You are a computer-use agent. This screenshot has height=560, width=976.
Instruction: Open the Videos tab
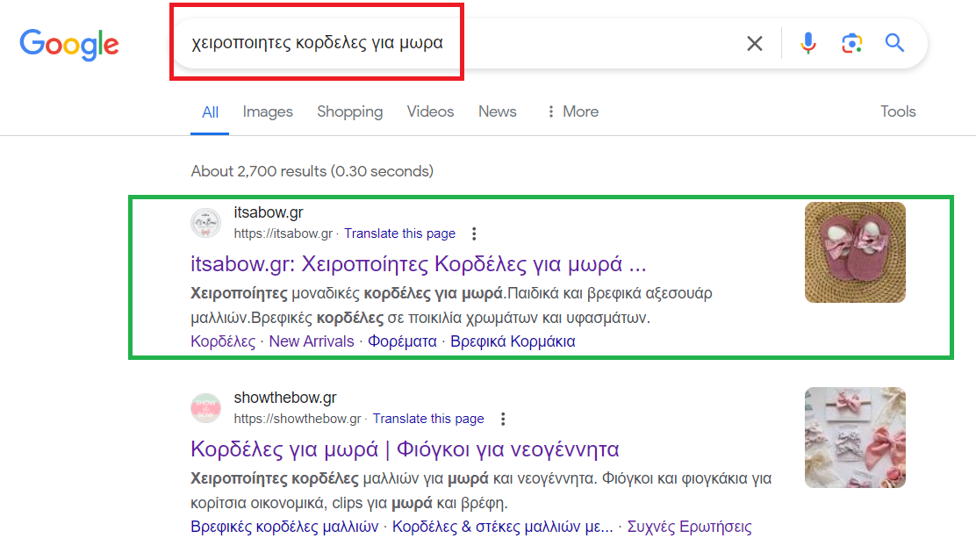430,111
